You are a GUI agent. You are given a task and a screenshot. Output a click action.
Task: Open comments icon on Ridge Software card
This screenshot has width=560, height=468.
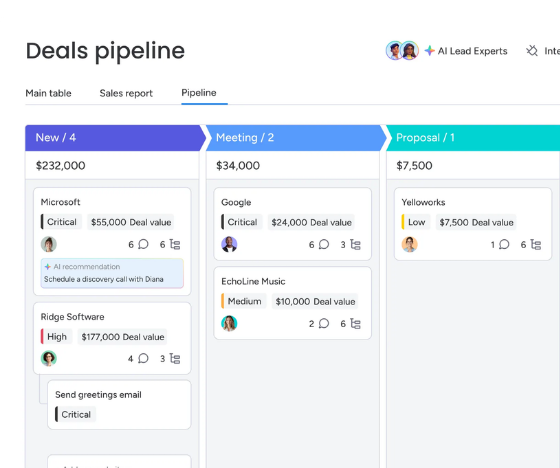click(x=143, y=358)
